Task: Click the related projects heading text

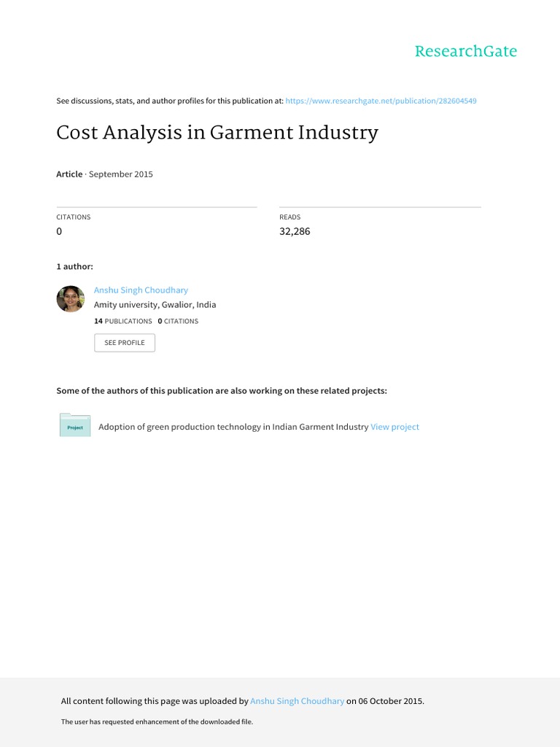Action: [222, 391]
